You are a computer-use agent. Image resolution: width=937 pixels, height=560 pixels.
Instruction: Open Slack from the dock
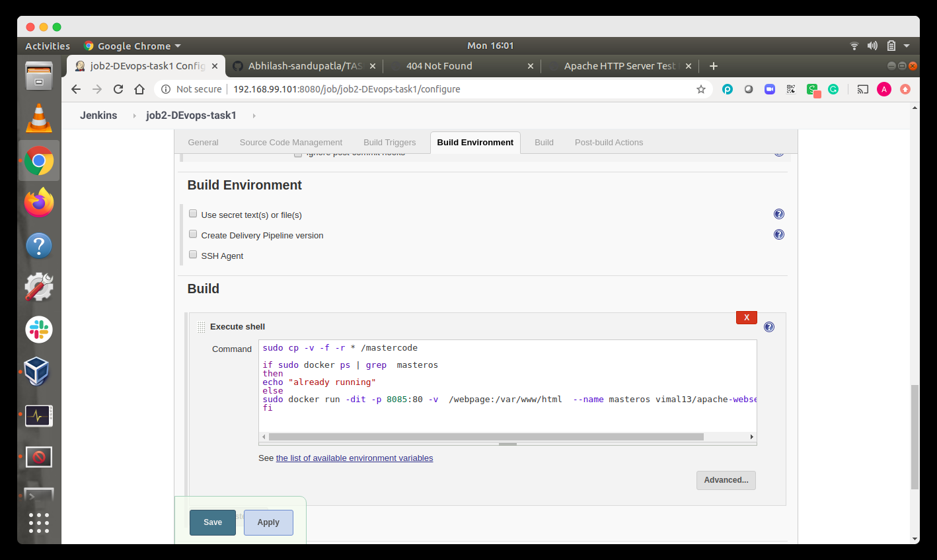pos(38,329)
